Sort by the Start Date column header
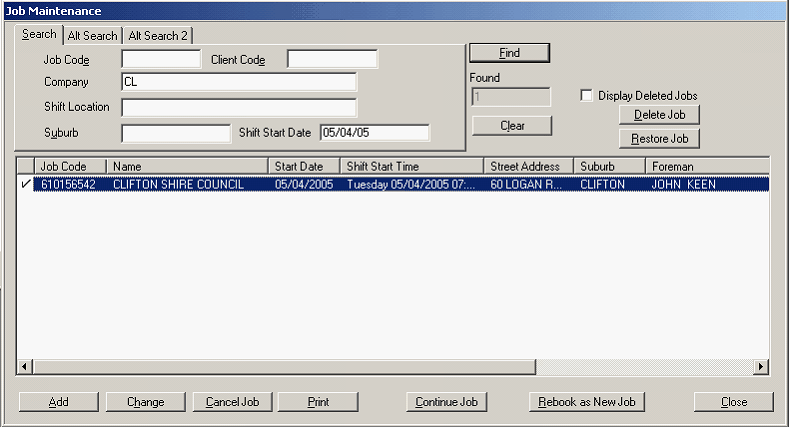 (x=303, y=166)
